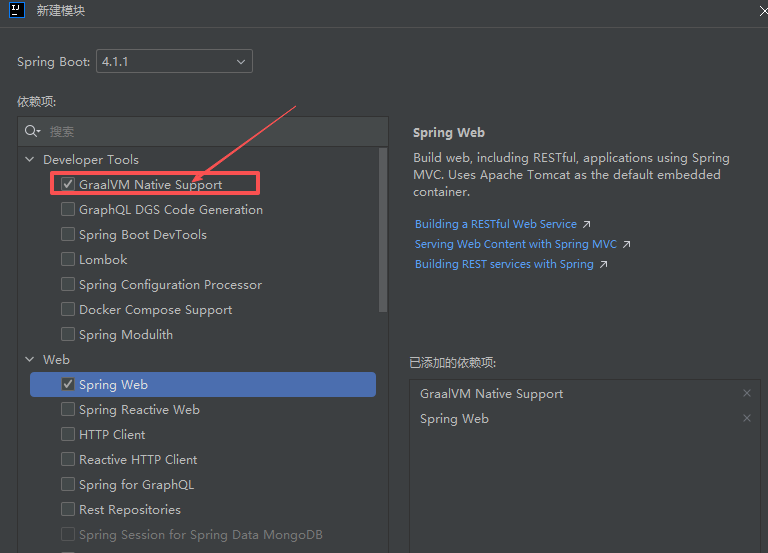Viewport: 768px width, 553px height.
Task: Check Spring Session for Spring Data MongoDB checkbox
Action: tap(68, 534)
